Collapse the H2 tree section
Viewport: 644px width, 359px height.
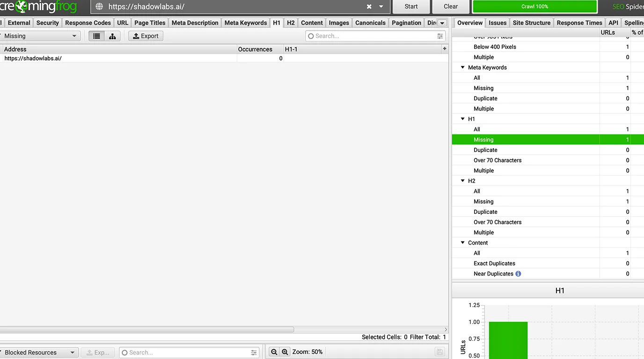coord(462,181)
